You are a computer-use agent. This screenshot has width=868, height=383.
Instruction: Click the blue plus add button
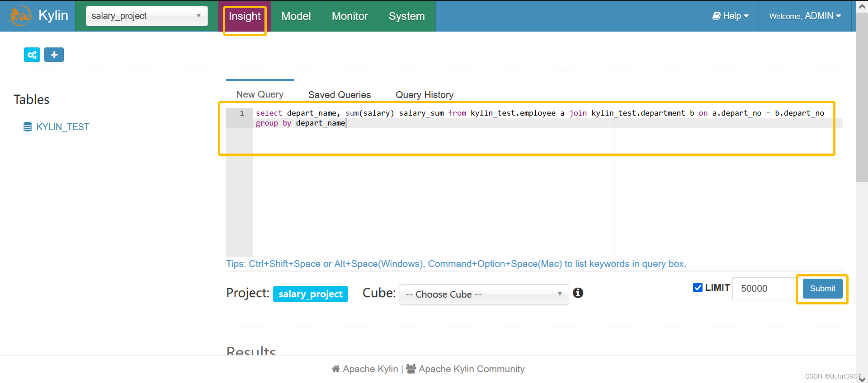click(54, 55)
